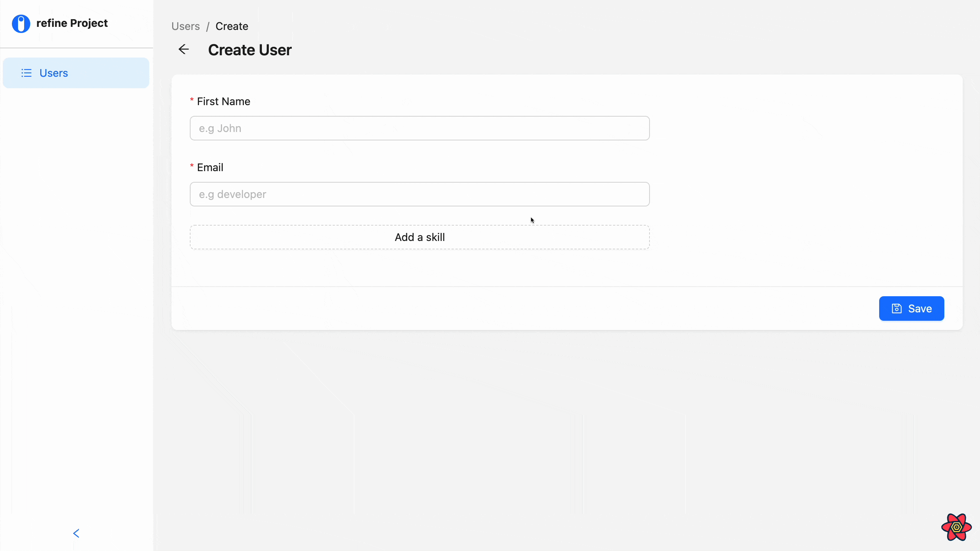This screenshot has height=551, width=980.
Task: Focus the First Name input field
Action: point(419,128)
